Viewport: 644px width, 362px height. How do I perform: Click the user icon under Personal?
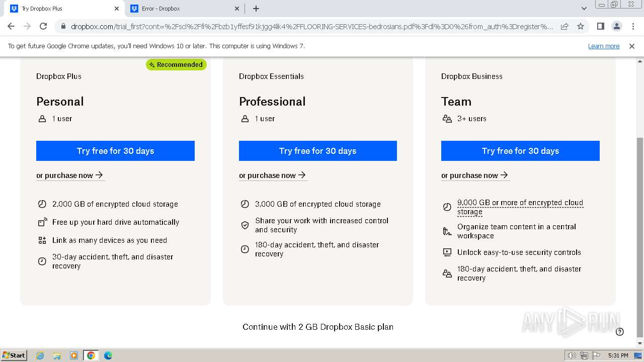(x=42, y=119)
